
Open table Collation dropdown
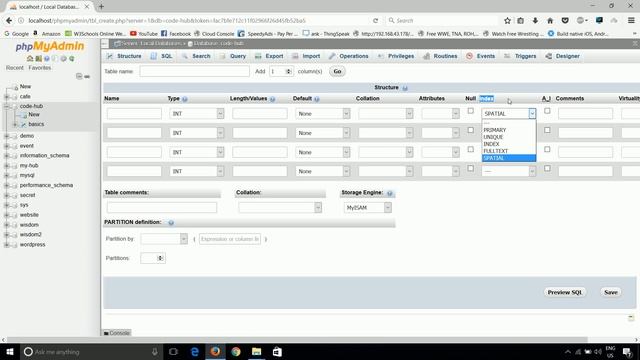click(280, 208)
